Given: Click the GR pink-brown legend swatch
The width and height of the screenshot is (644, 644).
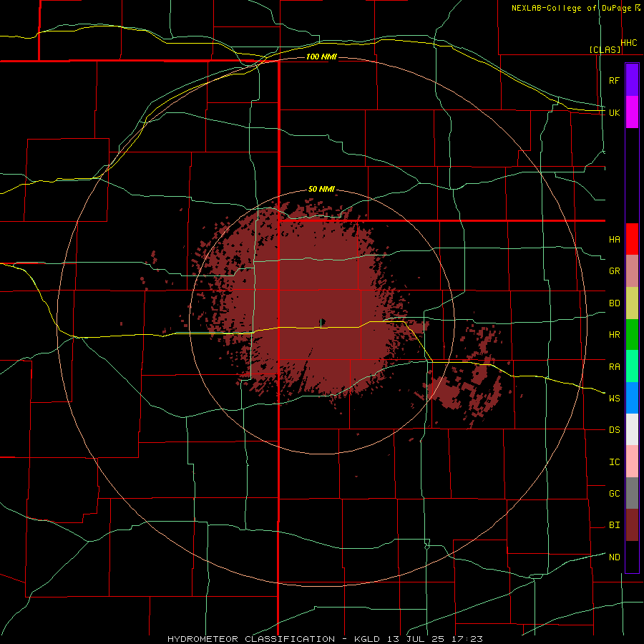Looking at the screenshot, I should pos(632,271).
